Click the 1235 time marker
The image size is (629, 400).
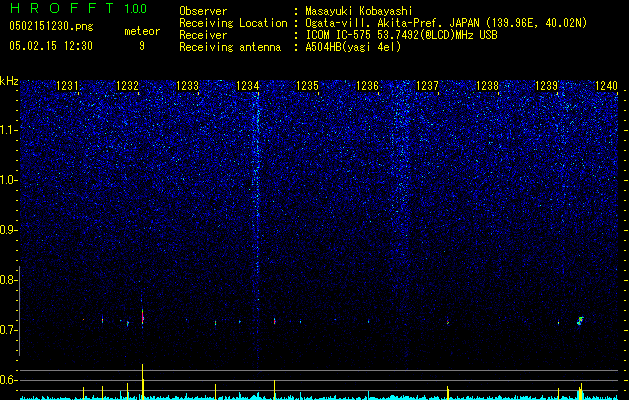point(307,85)
